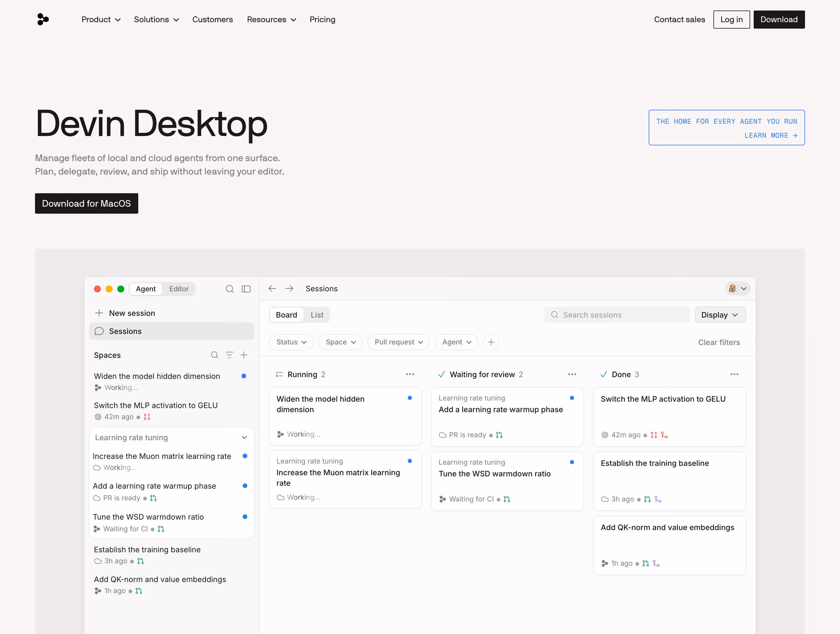This screenshot has width=840, height=634.
Task: Open the Pull request filter dropdown
Action: pos(398,342)
